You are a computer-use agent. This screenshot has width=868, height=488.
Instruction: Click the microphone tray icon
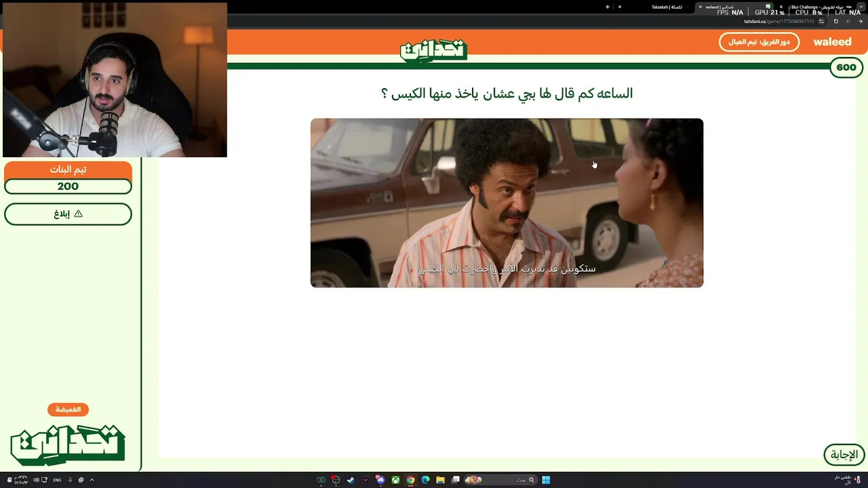[69, 480]
